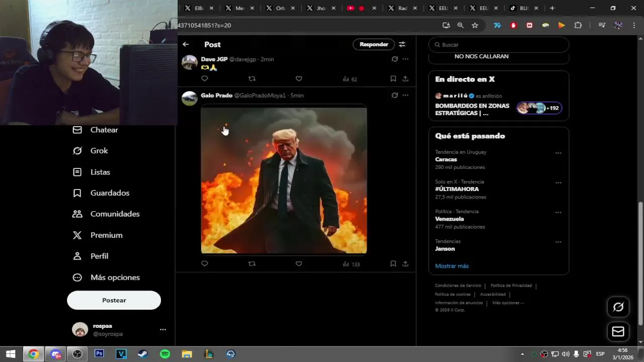This screenshot has height=362, width=644.
Task: Open Steam from the taskbar
Action: click(x=143, y=354)
